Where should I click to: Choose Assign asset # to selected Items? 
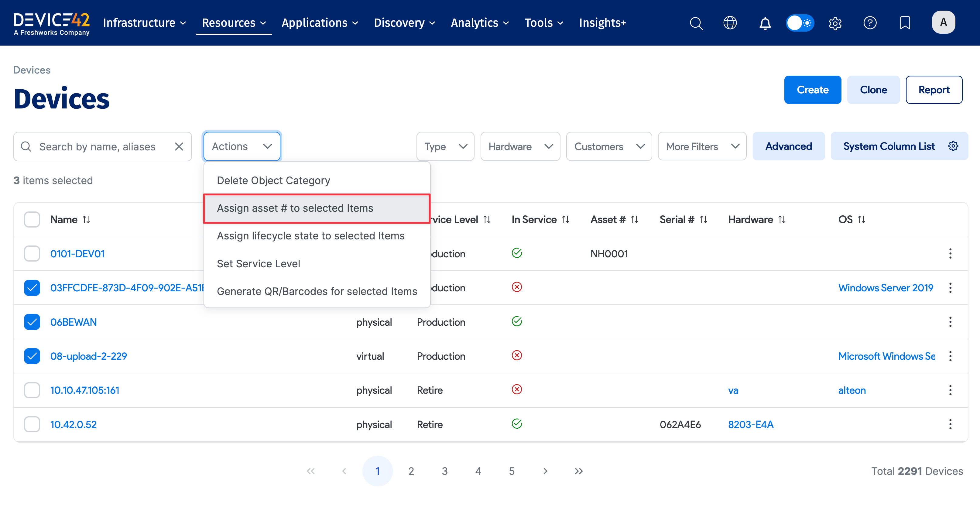[x=295, y=208]
